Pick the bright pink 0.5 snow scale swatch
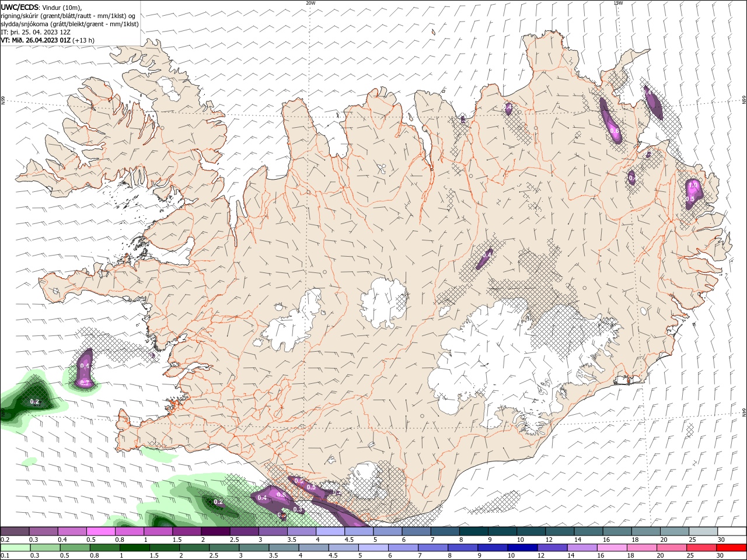747x560 pixels. point(101,531)
